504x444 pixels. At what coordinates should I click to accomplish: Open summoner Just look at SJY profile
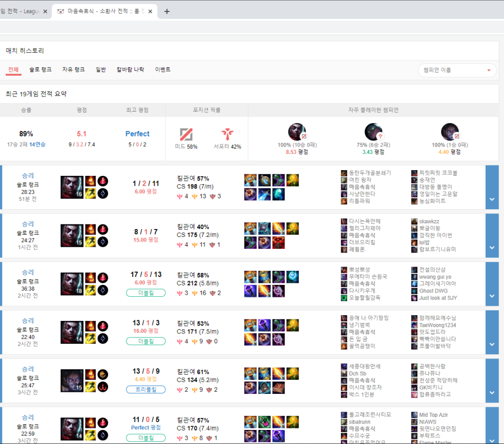click(438, 298)
